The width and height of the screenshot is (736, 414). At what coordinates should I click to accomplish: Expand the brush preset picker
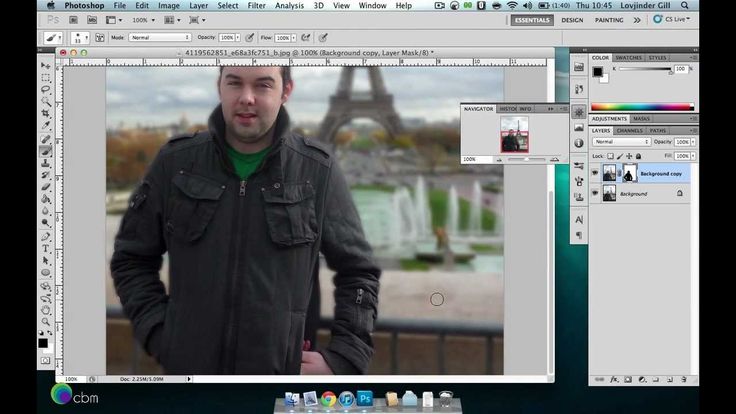(83, 37)
